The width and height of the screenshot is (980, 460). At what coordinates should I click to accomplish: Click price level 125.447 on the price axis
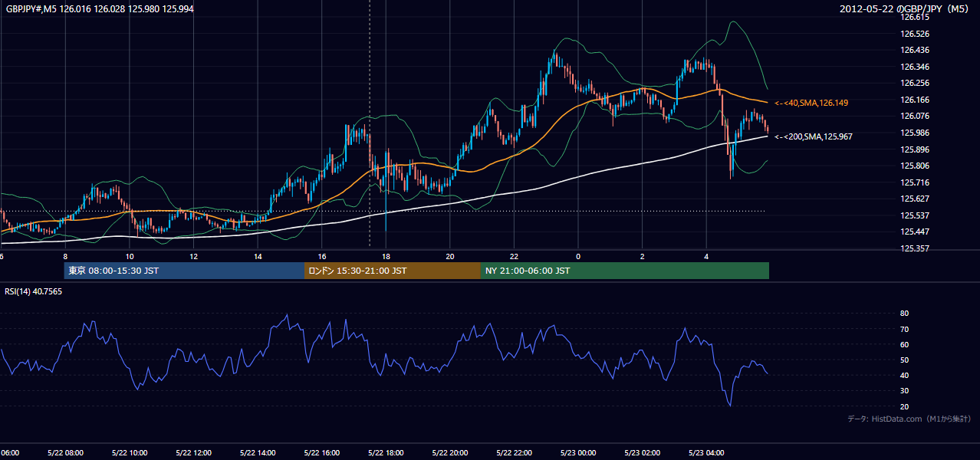(914, 232)
